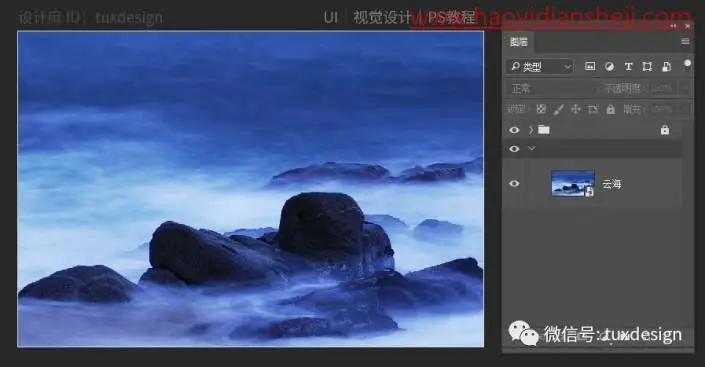Hide the locked folder group layer
705x367 pixels.
click(x=514, y=130)
